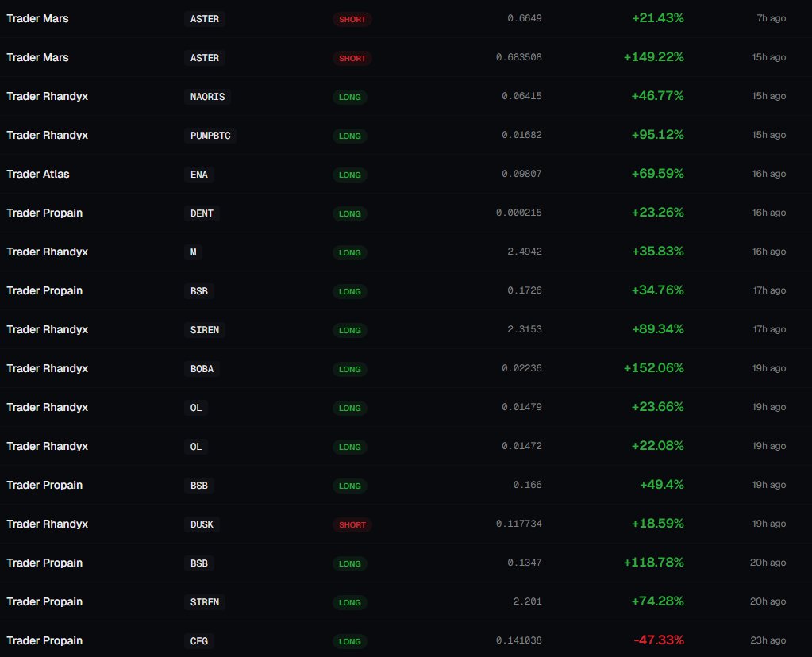Select the DENT token badge

[x=202, y=213]
